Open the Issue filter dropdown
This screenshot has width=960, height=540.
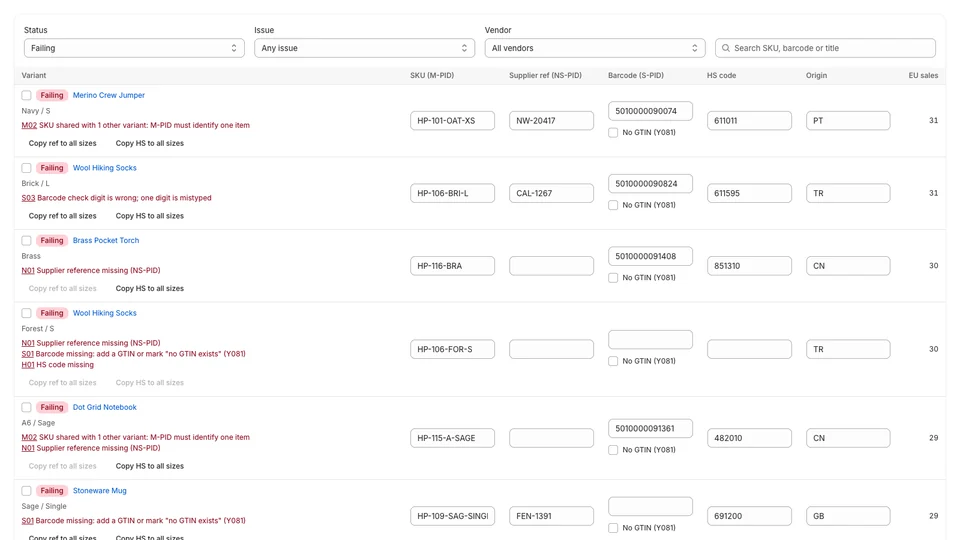(364, 48)
